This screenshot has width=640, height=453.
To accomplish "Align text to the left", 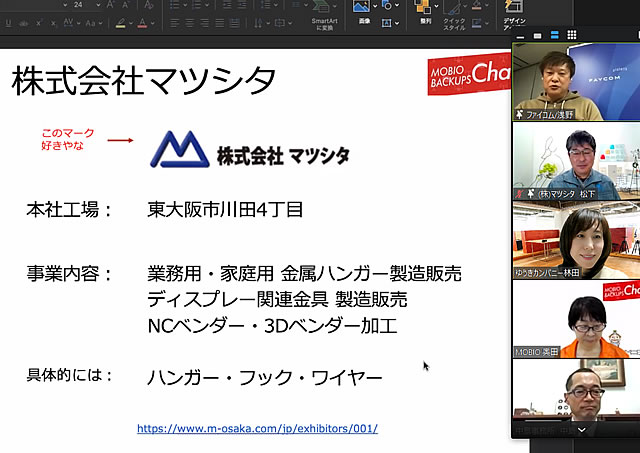I will click(174, 23).
